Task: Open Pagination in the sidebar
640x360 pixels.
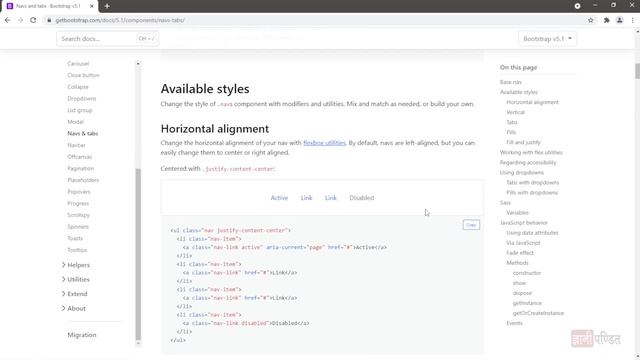Action: tap(80, 168)
